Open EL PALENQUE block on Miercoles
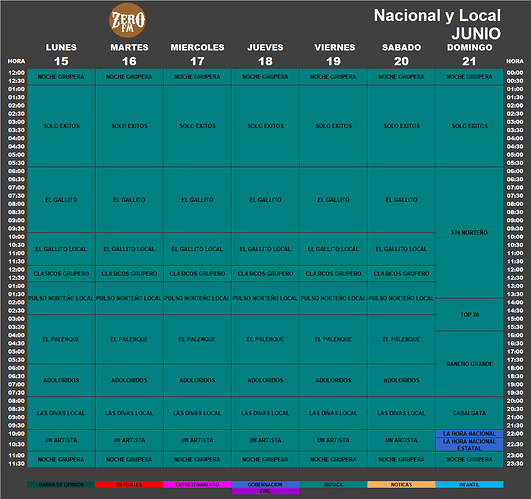 [x=197, y=339]
